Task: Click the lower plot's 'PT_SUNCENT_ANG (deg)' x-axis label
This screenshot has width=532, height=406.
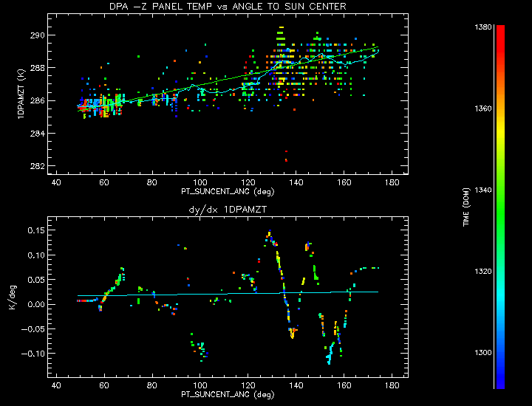Action: pos(227,395)
